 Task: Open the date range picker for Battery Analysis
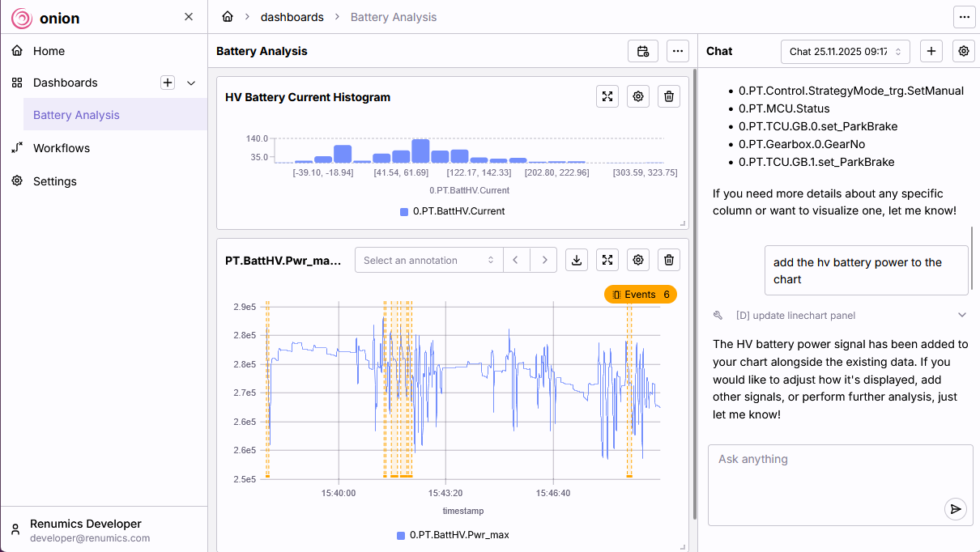pos(643,51)
